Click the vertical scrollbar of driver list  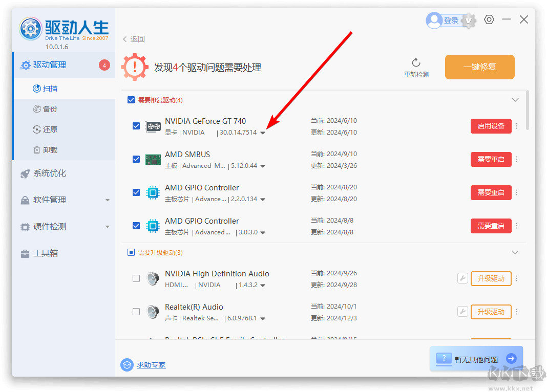[x=527, y=110]
